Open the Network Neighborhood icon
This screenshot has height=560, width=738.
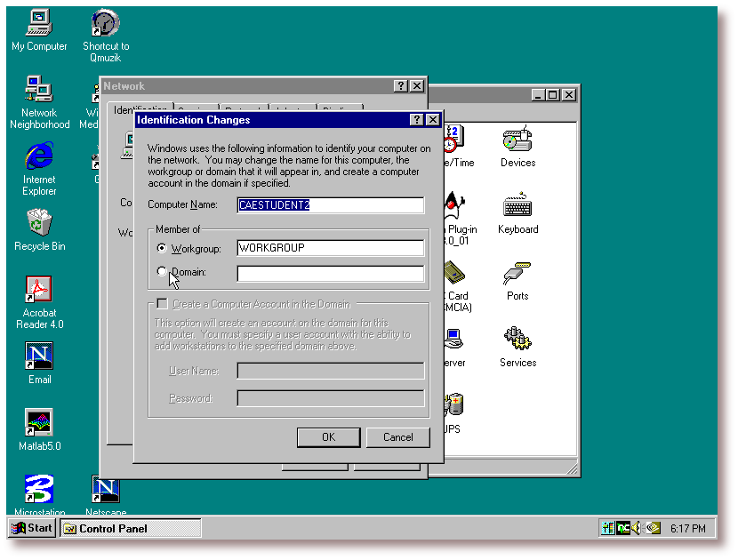[x=38, y=90]
